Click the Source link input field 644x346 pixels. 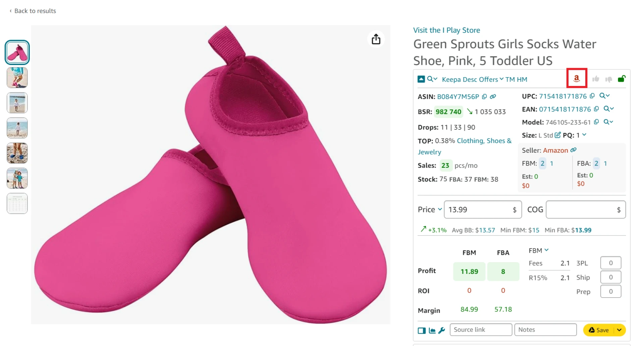480,330
